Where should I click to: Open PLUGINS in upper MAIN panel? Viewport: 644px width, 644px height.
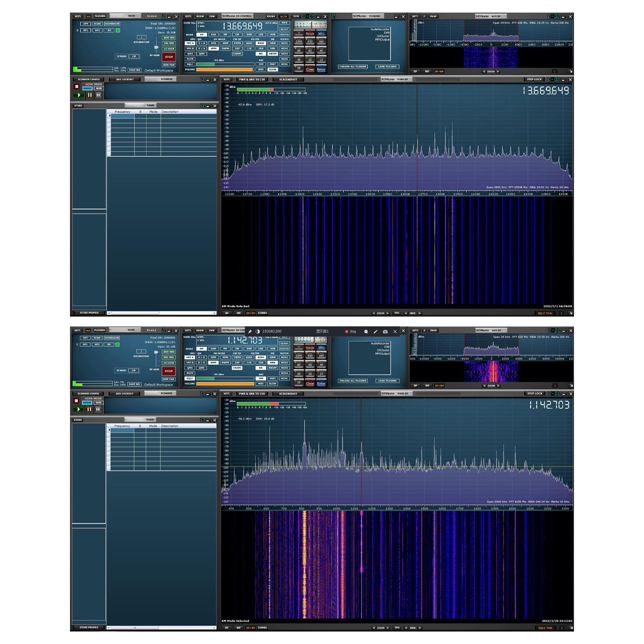point(100,16)
